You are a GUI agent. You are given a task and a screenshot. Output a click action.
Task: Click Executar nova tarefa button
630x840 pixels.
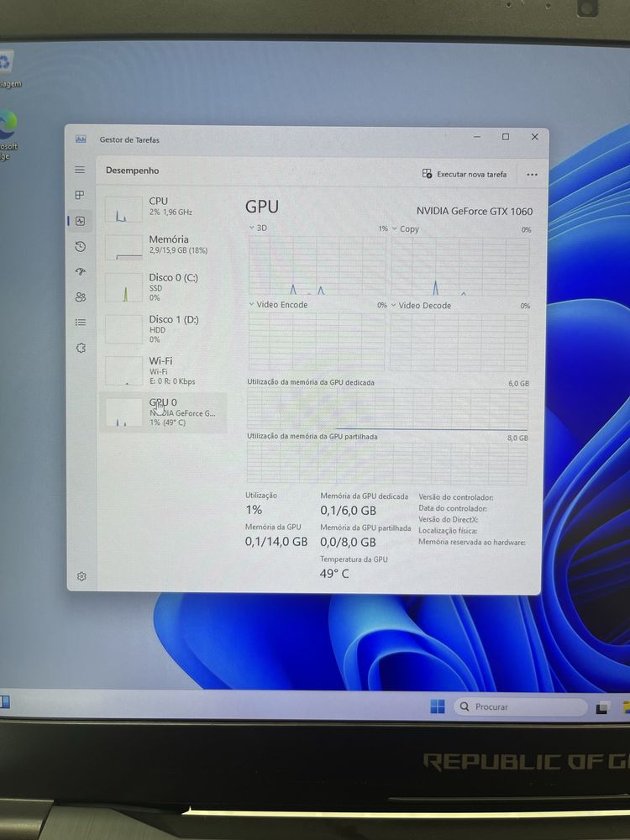[x=464, y=174]
